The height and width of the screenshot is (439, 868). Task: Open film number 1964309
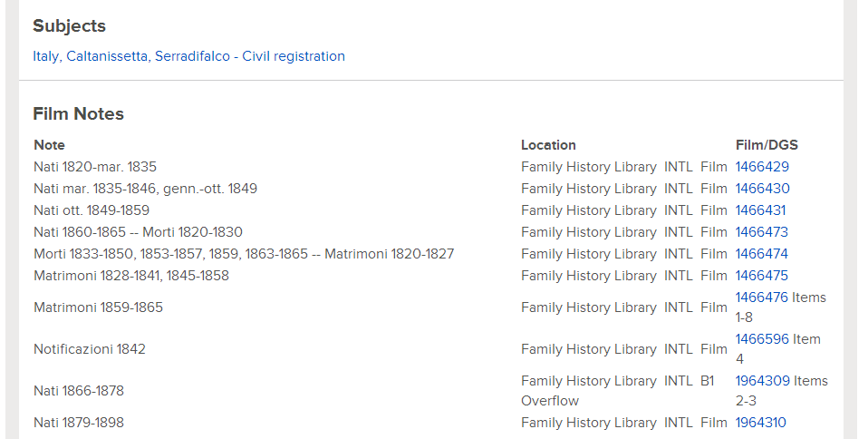pyautogui.click(x=763, y=381)
